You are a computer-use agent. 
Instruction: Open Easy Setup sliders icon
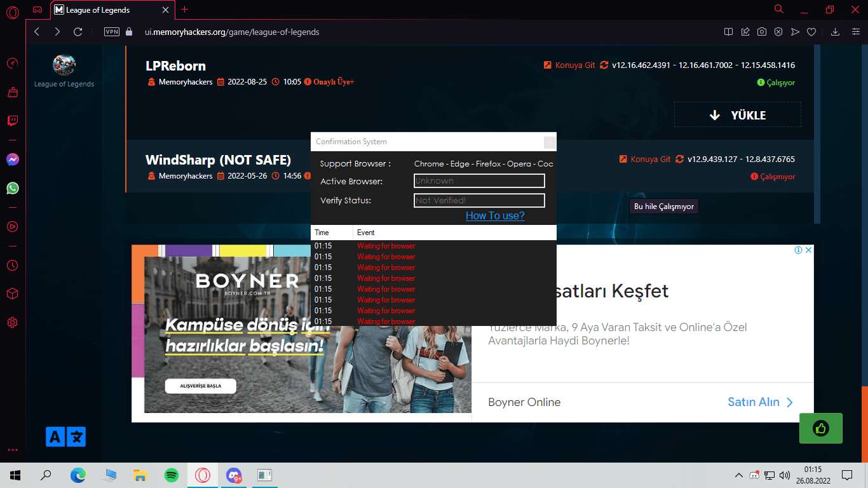[x=855, y=32]
